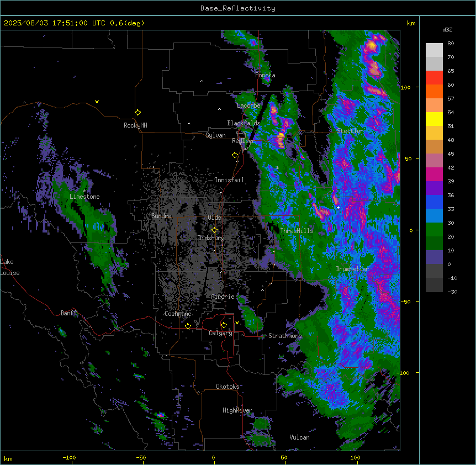Click the Didsbury city label
This screenshot has width=476, height=465.
coord(211,238)
